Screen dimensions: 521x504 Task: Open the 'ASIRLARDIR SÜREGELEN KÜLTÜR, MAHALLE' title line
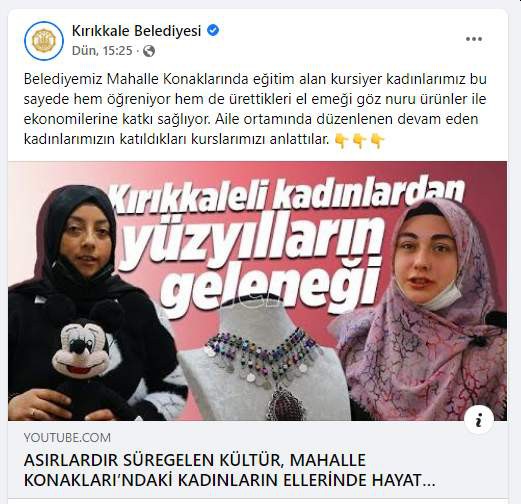click(195, 460)
